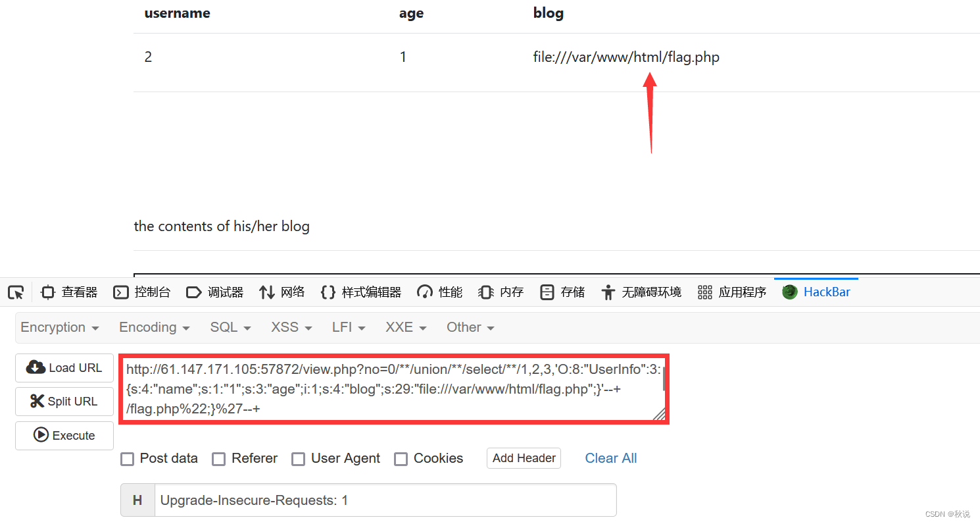Open the Accessibility (无障碍环境) tab
This screenshot has width=980, height=524.
(641, 292)
